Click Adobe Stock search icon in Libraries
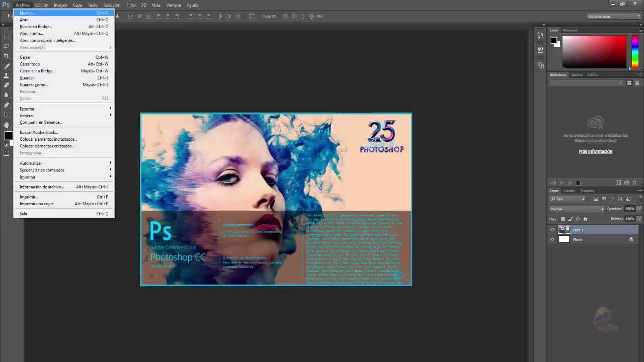This screenshot has height=362, width=644. tap(618, 183)
